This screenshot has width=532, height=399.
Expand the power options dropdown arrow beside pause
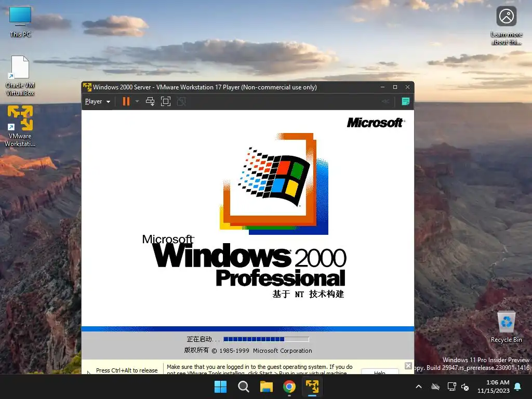[137, 101]
